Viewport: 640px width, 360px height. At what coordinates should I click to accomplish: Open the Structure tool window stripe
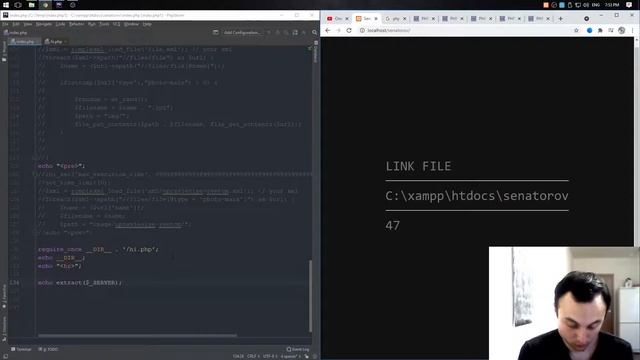pyautogui.click(x=4, y=328)
